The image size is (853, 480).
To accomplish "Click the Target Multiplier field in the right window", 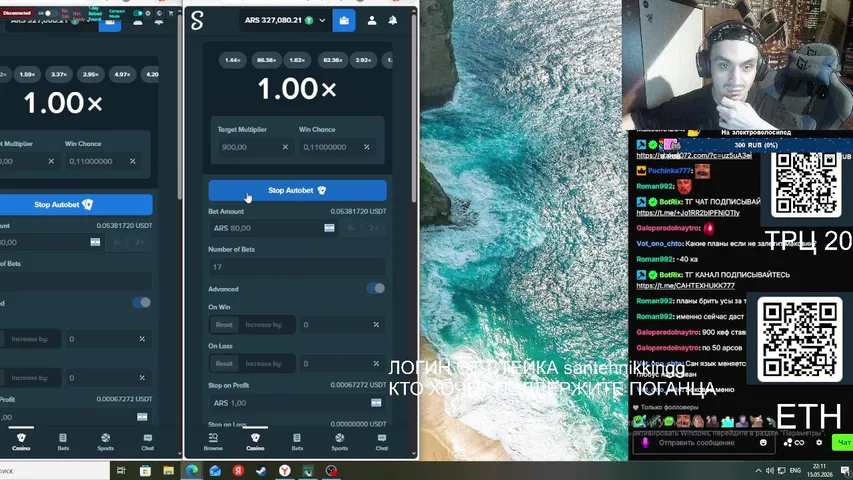I will [255, 147].
